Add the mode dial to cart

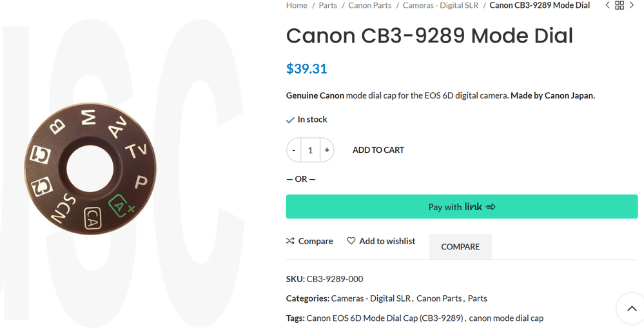click(x=378, y=150)
